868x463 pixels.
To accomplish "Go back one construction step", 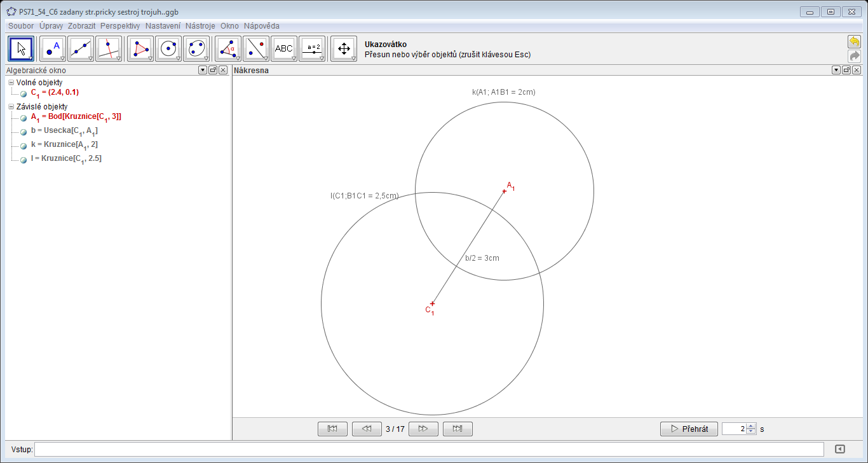I will pyautogui.click(x=367, y=429).
